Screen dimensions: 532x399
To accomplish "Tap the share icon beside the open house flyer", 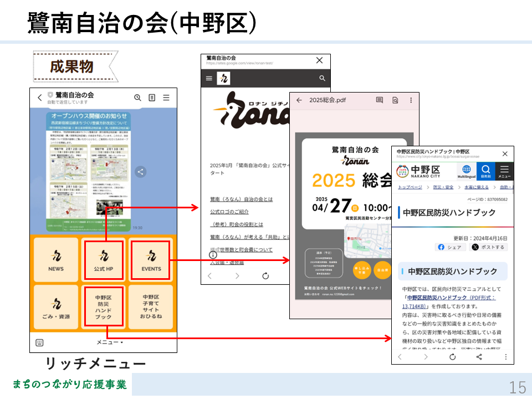I will (141, 172).
